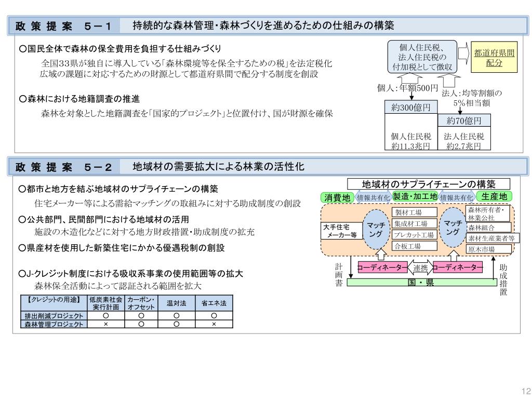Image resolution: width=532 pixels, height=399 pixels.
Task: Click the green label 製造・加工地
Action: 415,196
